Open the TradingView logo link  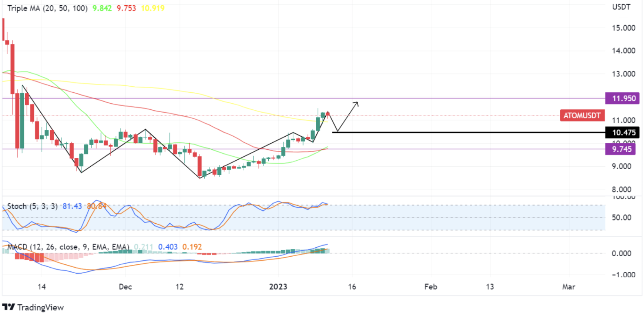pos(33,307)
